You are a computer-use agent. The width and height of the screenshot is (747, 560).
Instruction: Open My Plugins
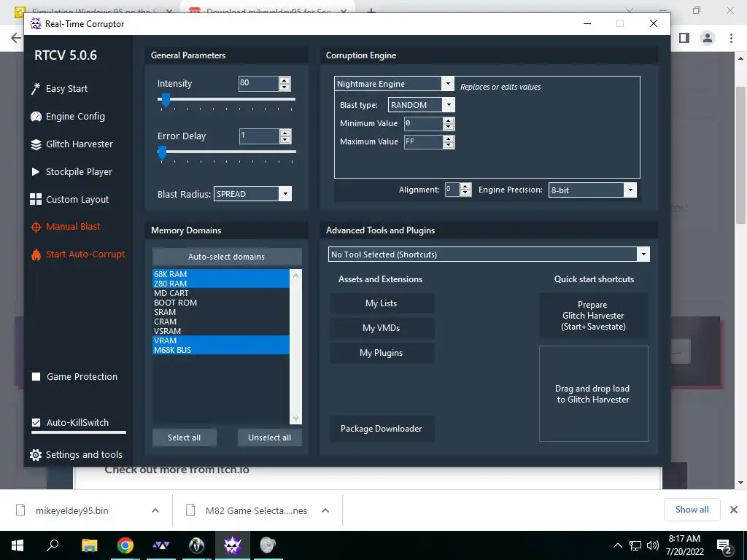click(x=382, y=353)
